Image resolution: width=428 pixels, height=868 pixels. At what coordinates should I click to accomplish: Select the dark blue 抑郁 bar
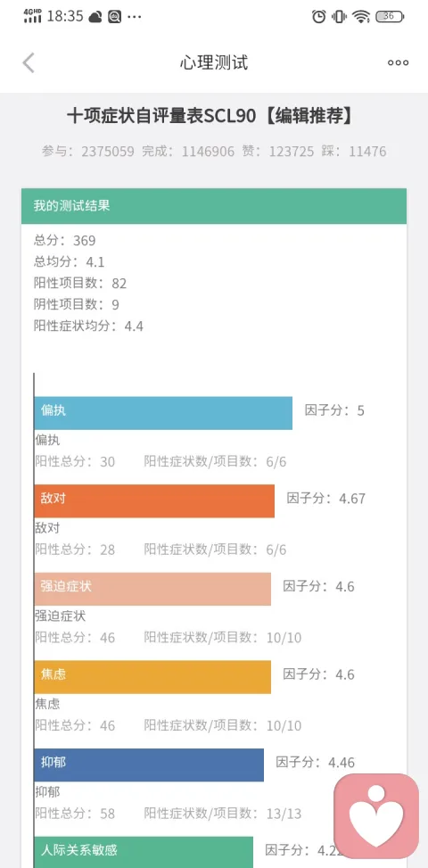tap(149, 765)
